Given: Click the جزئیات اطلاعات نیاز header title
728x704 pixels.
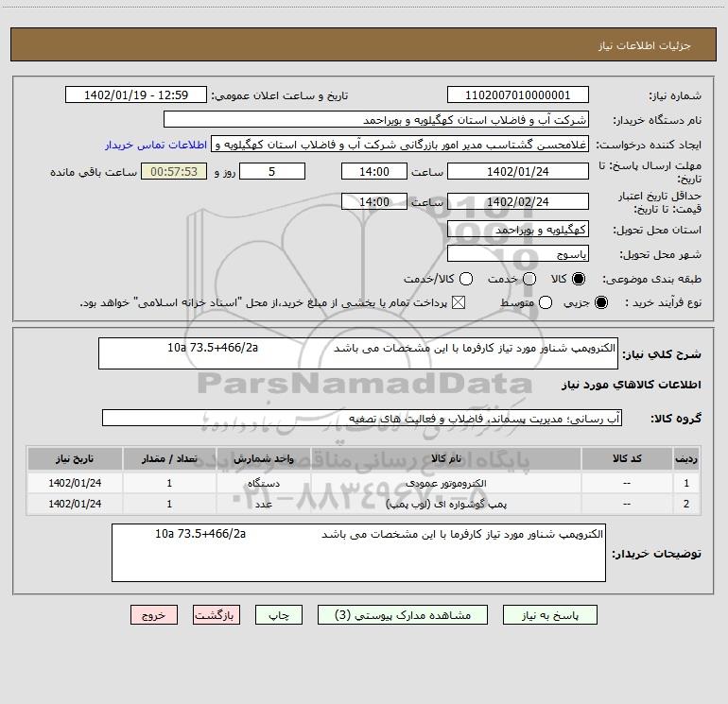Looking at the screenshot, I should 645,45.
